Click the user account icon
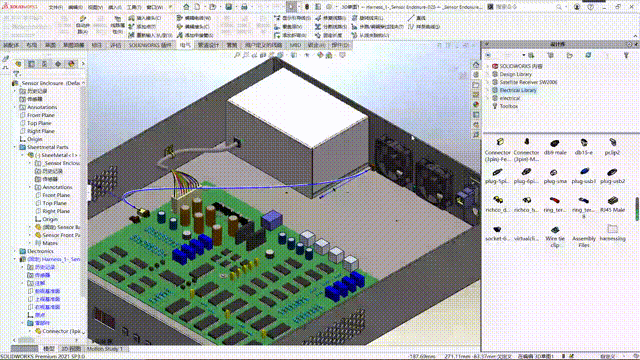This screenshot has height=360, width=640. pos(577,7)
